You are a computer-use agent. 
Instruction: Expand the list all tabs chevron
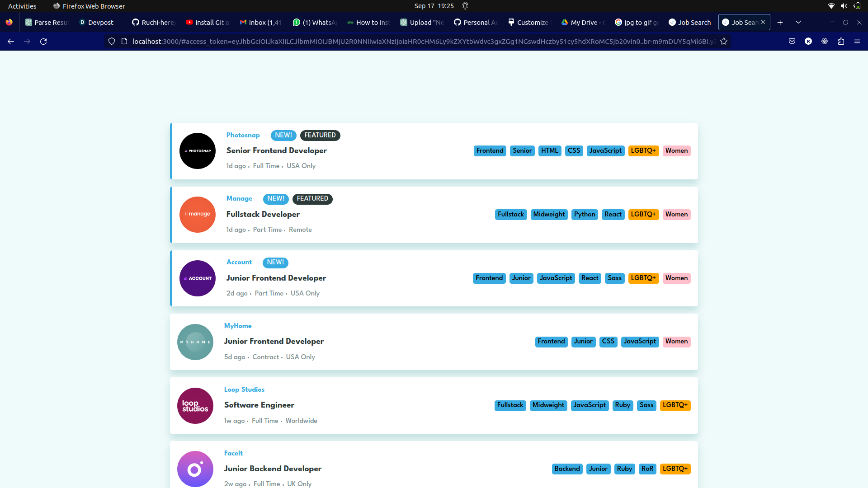tap(798, 23)
